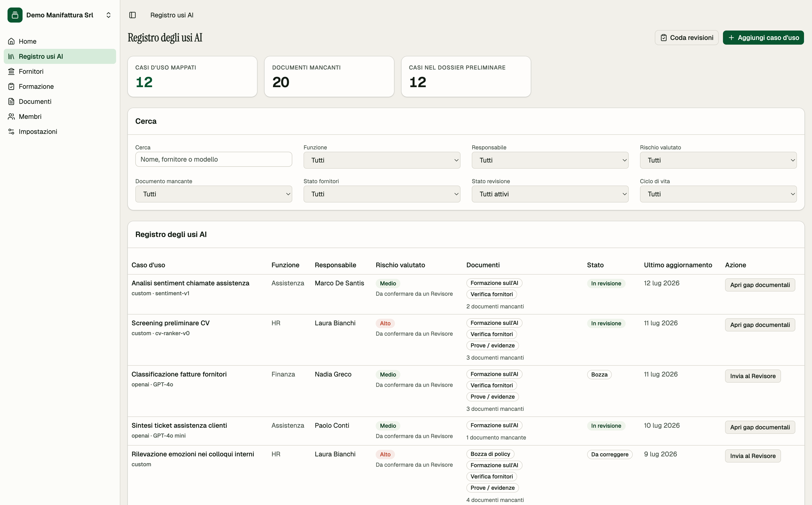The width and height of the screenshot is (812, 505).
Task: Click the Caso d'uso column header
Action: click(148, 265)
